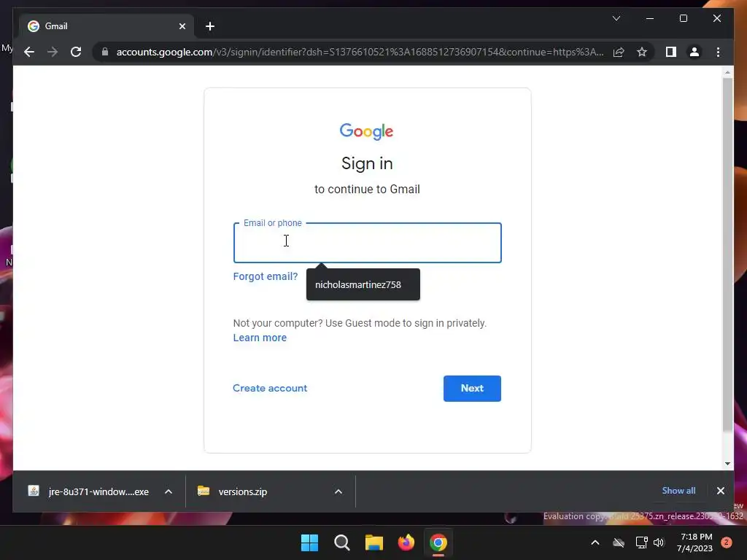Open network settings tray icon
The height and width of the screenshot is (560, 747).
[x=641, y=542]
